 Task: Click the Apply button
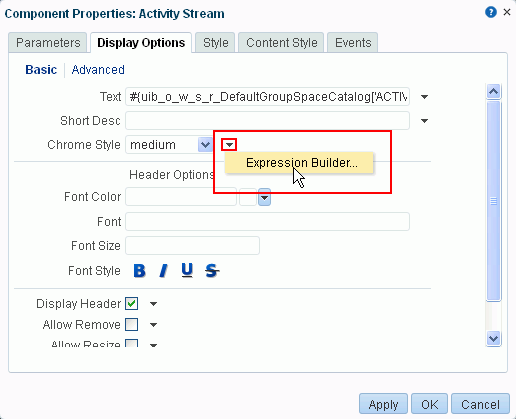point(383,404)
